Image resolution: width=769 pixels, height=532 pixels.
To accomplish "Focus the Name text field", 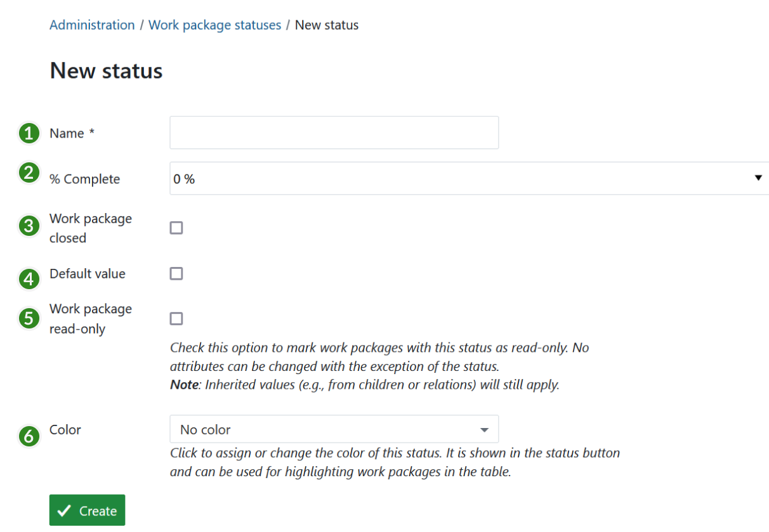I will pos(334,133).
